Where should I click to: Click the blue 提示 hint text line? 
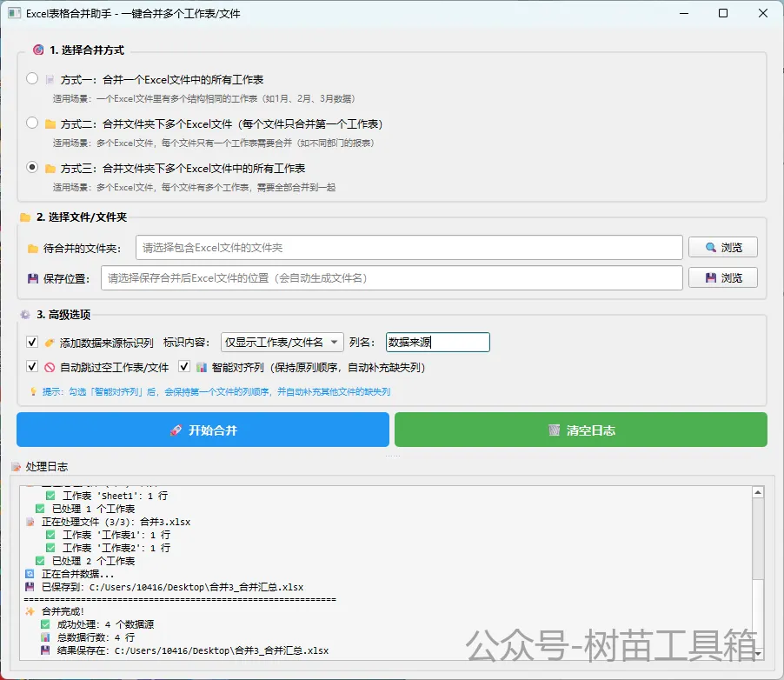216,392
